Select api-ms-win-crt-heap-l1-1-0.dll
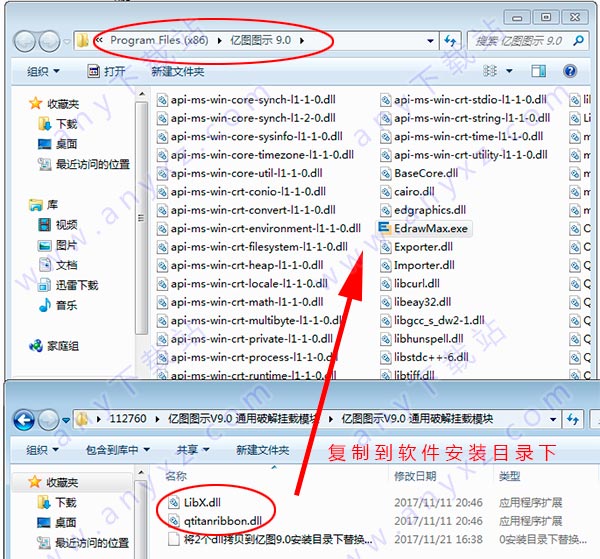Image resolution: width=600 pixels, height=559 pixels. 240,265
